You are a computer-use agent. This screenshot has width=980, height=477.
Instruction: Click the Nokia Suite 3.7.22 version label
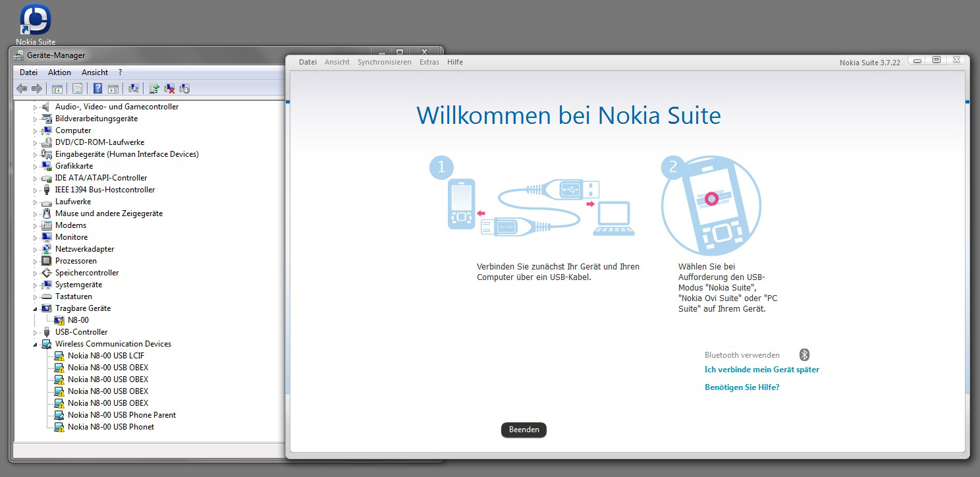(869, 63)
